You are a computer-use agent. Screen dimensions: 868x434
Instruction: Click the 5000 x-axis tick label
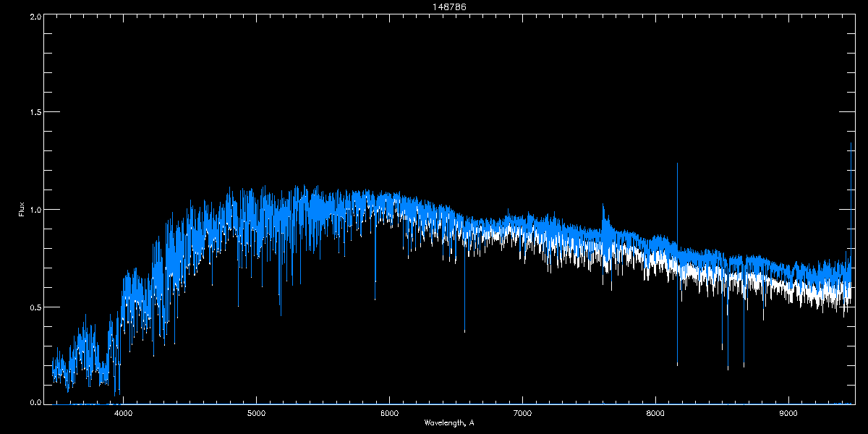257,414
